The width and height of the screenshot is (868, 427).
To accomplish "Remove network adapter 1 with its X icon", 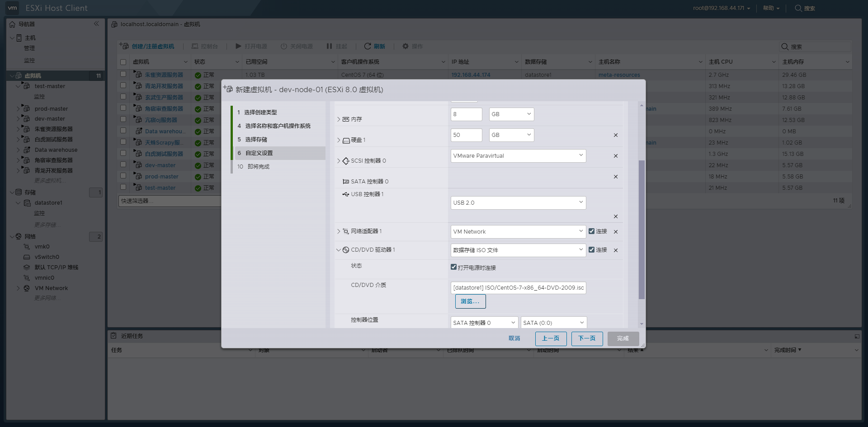I will 615,232.
